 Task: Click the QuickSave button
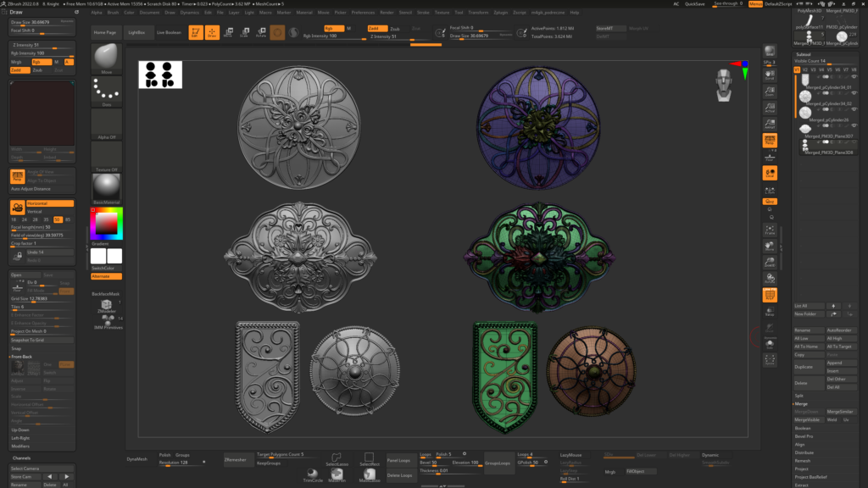(x=694, y=4)
